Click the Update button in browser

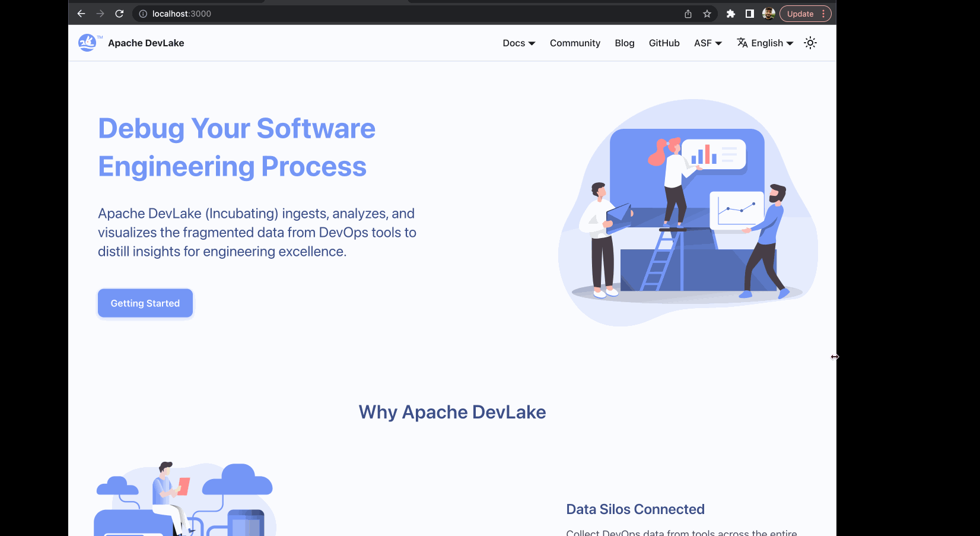(x=800, y=14)
